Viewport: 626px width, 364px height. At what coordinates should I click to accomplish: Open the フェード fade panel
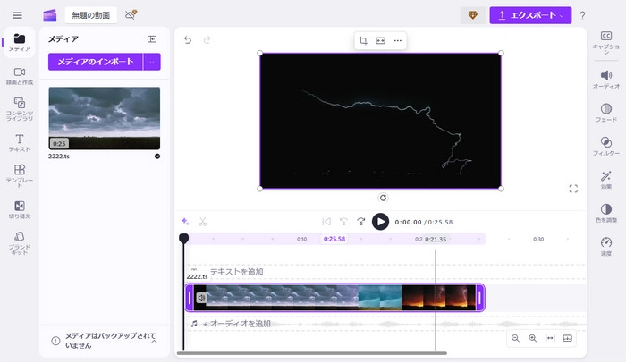pos(606,113)
